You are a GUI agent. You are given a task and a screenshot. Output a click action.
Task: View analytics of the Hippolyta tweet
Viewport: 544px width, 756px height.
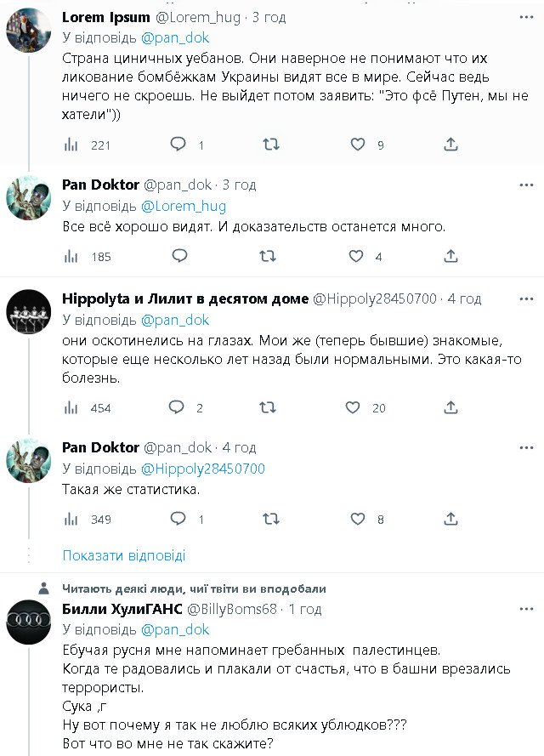[x=72, y=408]
